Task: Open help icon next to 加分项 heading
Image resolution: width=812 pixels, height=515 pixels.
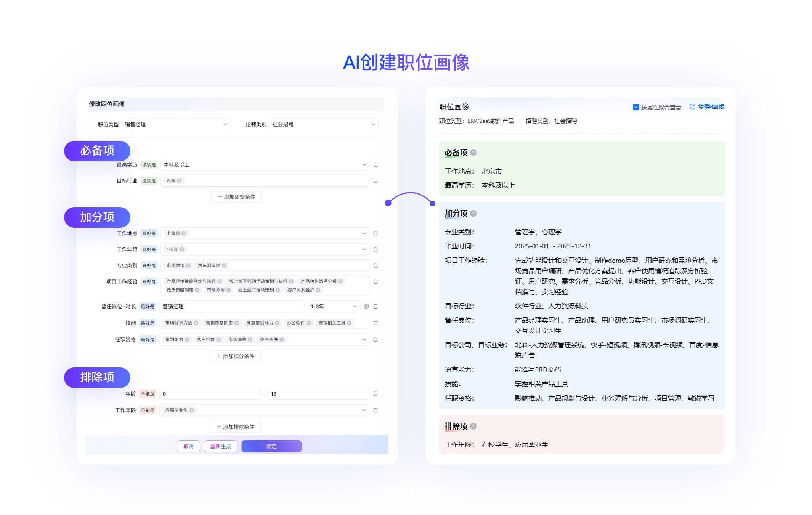Action: pyautogui.click(x=473, y=214)
